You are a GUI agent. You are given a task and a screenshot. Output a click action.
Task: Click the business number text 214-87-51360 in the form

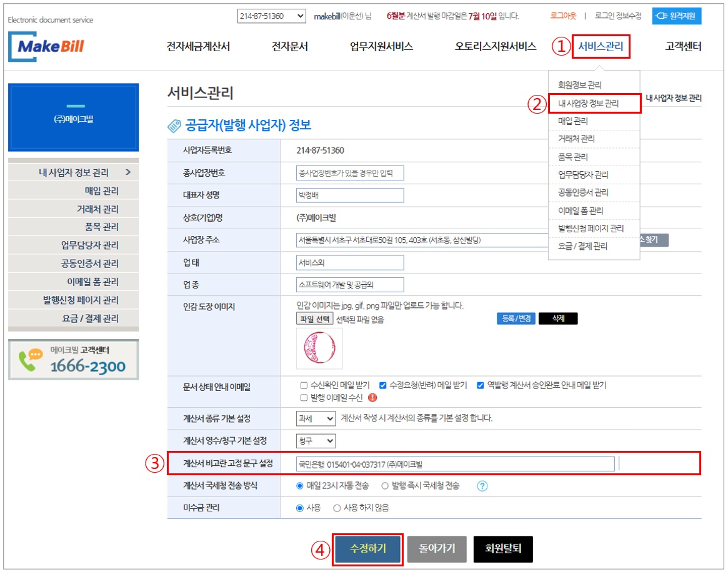(x=321, y=150)
